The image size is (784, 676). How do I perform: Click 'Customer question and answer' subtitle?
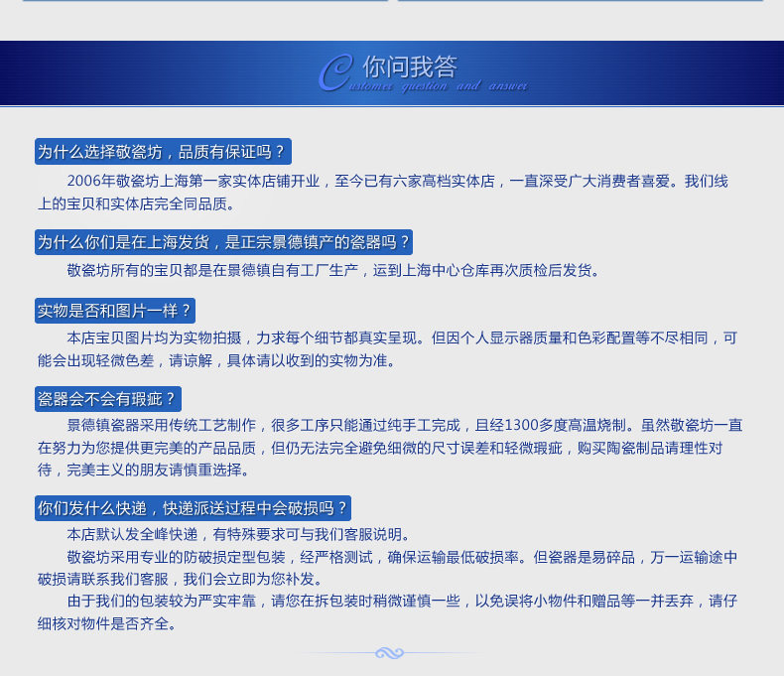(438, 86)
